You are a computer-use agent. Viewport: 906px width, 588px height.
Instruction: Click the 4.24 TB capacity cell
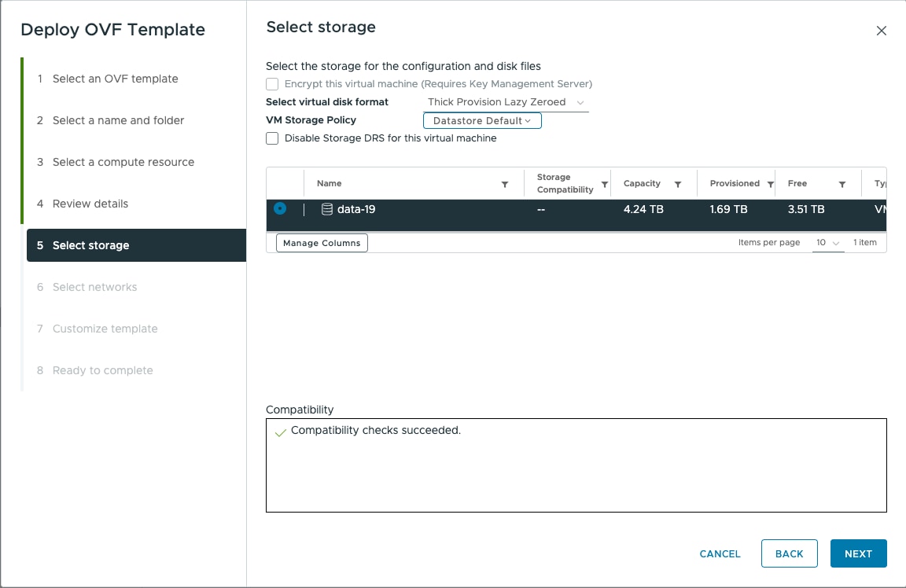643,209
